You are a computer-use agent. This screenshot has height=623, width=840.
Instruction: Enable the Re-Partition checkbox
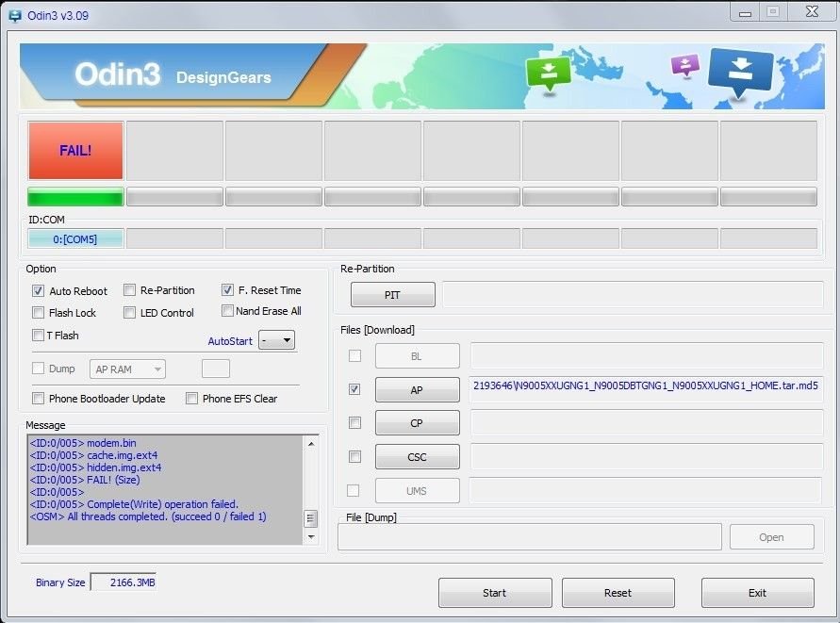point(129,289)
